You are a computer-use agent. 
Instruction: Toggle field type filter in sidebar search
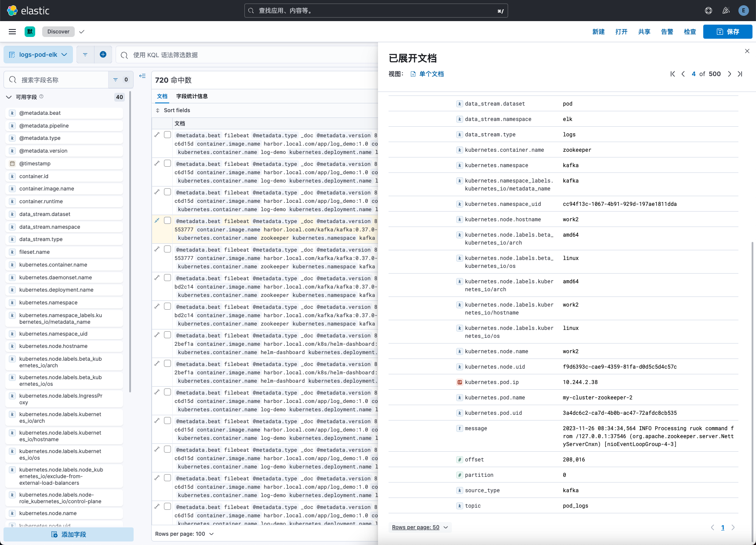(x=120, y=80)
